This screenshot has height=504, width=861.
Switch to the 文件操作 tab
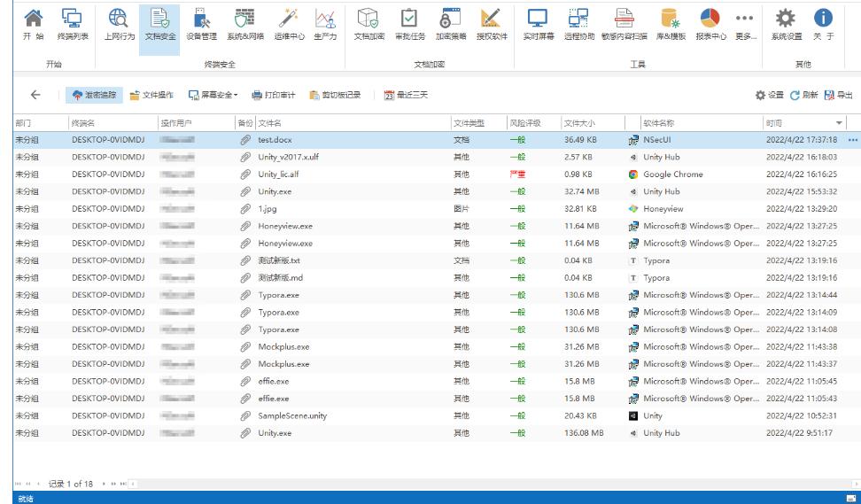pyautogui.click(x=151, y=95)
